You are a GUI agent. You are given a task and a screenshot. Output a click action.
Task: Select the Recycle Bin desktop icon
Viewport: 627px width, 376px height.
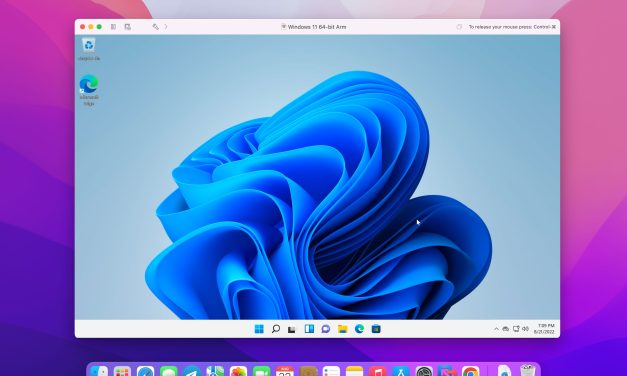point(89,50)
